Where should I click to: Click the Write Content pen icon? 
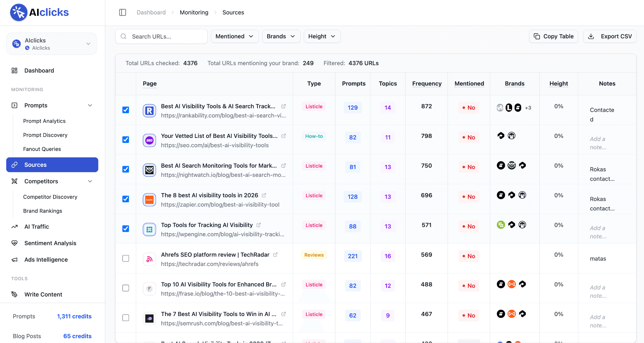pyautogui.click(x=14, y=294)
